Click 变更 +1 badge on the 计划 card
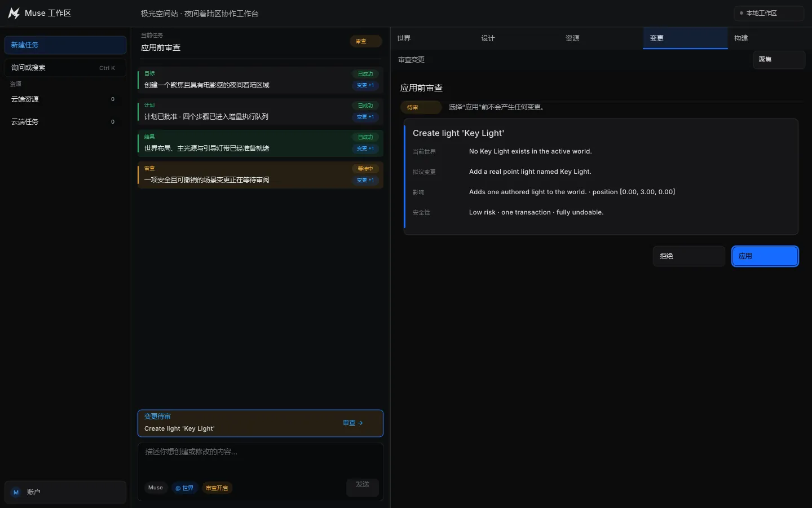Screen dimensions: 812x508 [x=365, y=117]
